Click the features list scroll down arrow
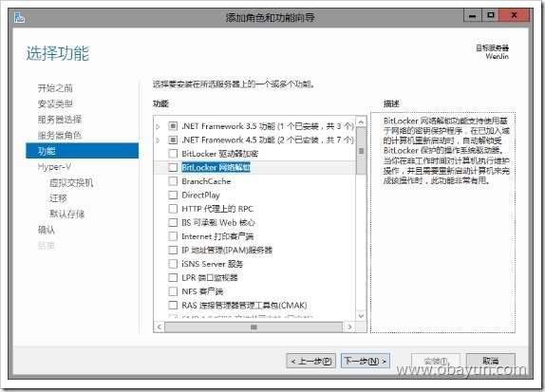545x392 pixels. pos(361,316)
